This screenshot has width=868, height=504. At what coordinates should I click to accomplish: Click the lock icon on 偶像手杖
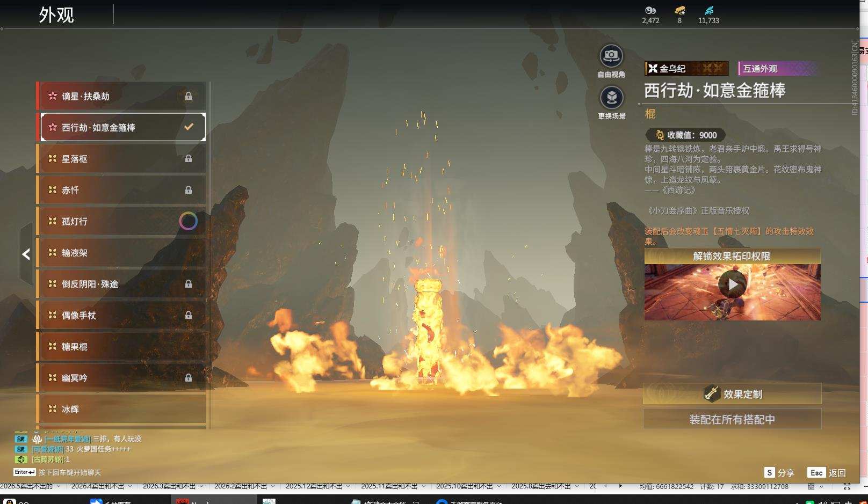pos(189,315)
